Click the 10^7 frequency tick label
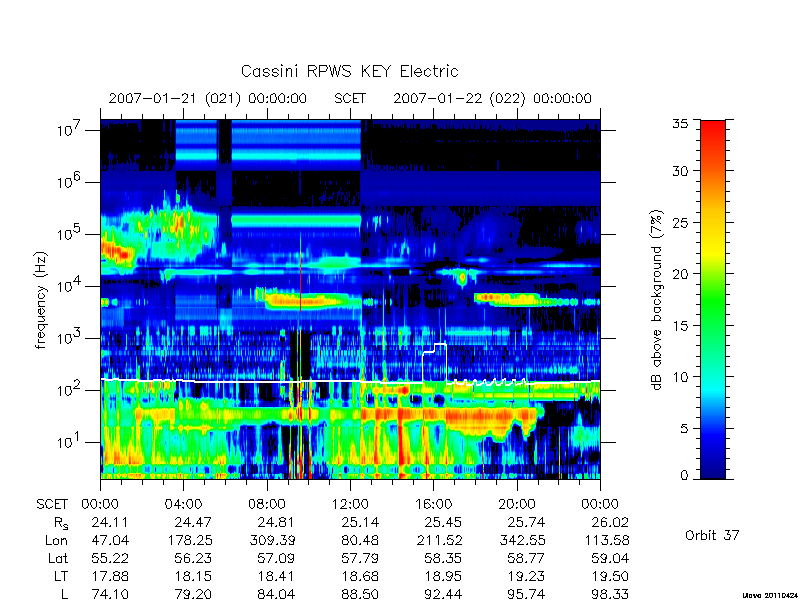 pyautogui.click(x=70, y=130)
